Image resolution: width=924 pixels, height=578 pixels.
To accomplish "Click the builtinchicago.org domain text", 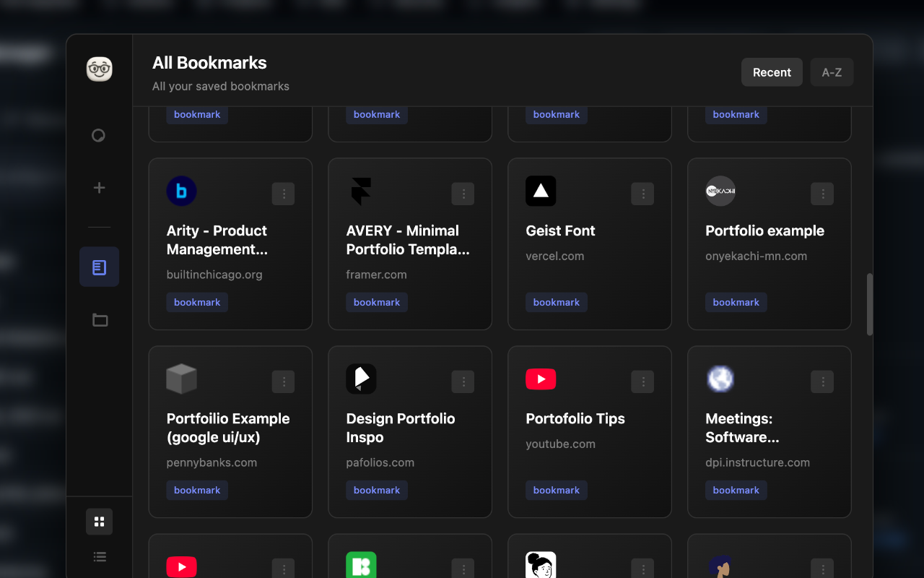I will click(214, 275).
